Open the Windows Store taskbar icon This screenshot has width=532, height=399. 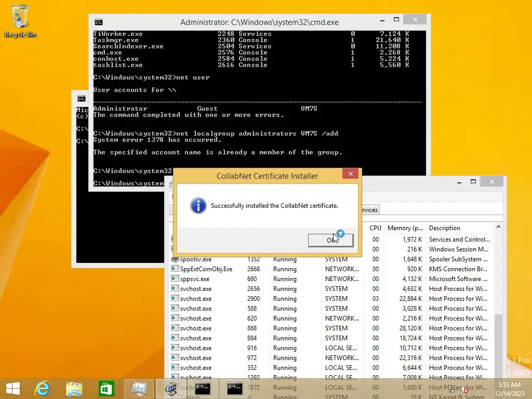pos(106,389)
